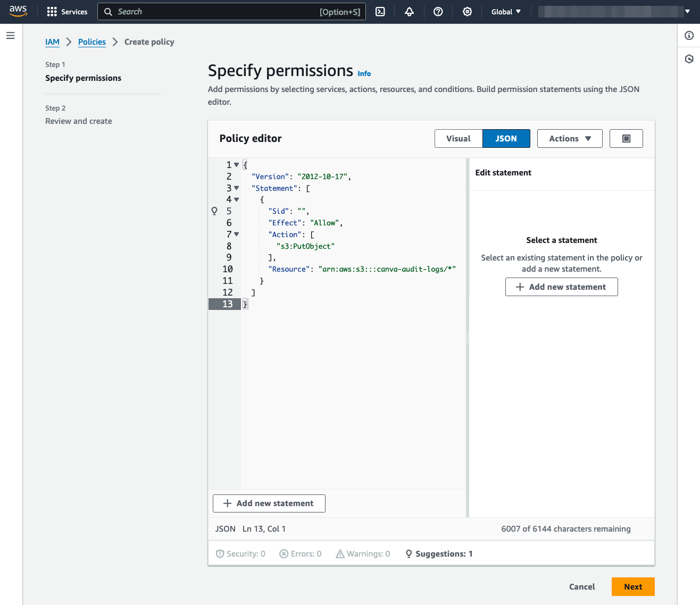Open the Actions dropdown

570,139
